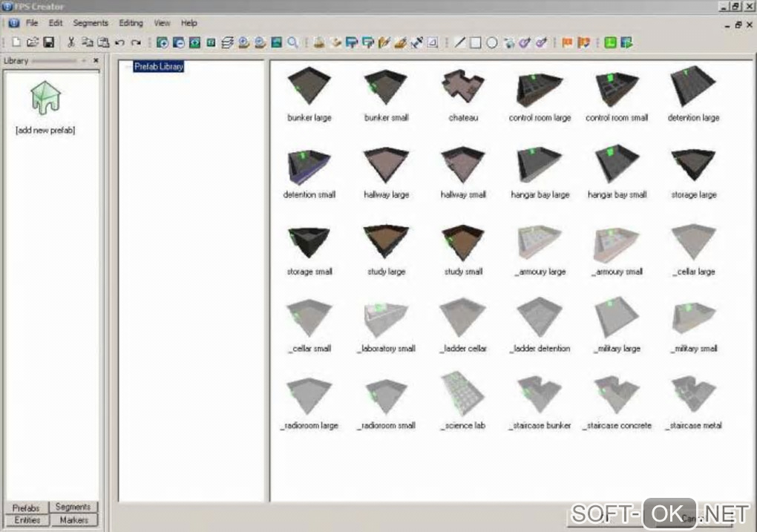Click the orange flag with checkmark icon

(x=583, y=42)
